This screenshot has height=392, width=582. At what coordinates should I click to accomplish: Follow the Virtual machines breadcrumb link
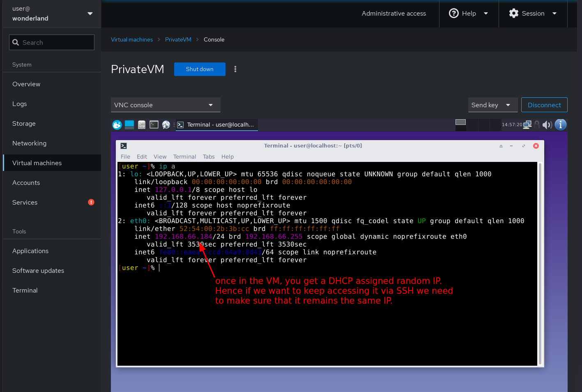click(x=132, y=39)
